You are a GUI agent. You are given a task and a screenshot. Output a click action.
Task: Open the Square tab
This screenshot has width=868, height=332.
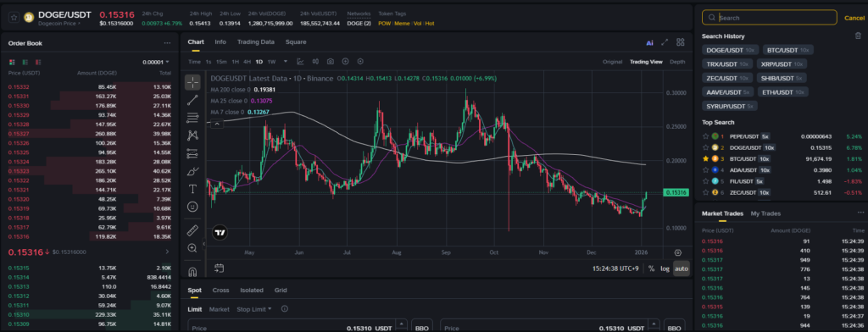coord(296,42)
